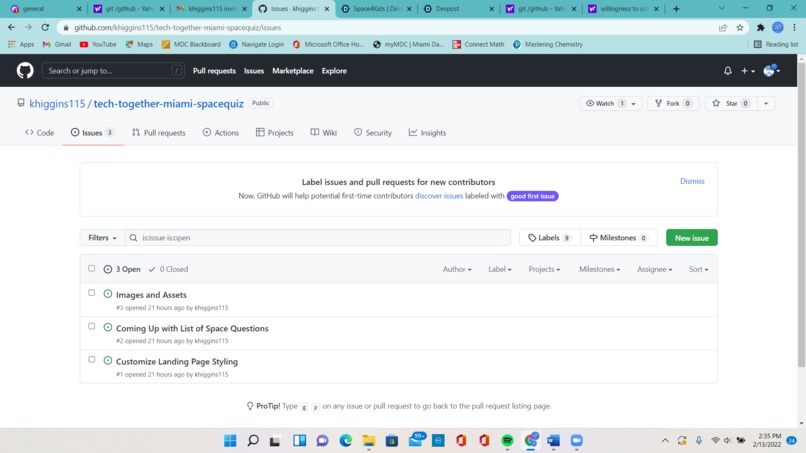Open the MDC Blackboard bookmark

[191, 44]
